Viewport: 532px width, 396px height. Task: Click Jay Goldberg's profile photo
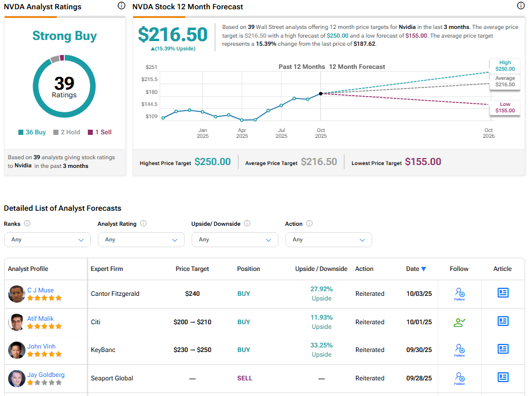click(x=16, y=378)
